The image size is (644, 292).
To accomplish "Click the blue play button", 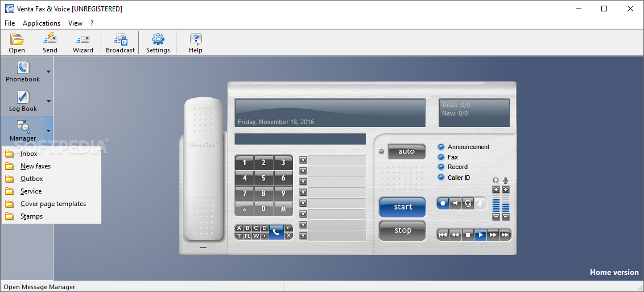I will 480,235.
